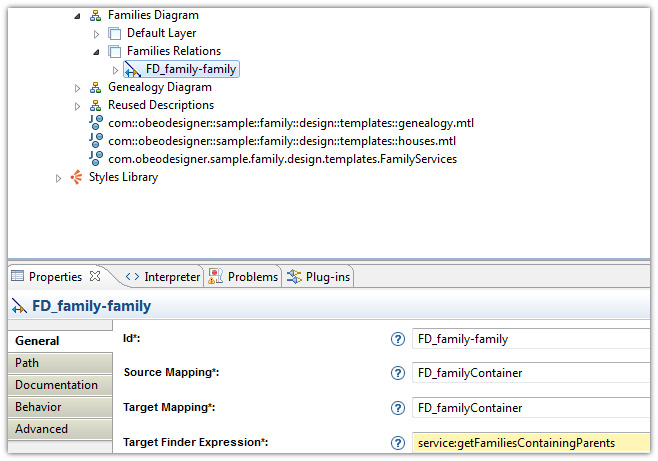Collapse the Families Diagram tree node
The image size is (658, 461).
pos(79,16)
